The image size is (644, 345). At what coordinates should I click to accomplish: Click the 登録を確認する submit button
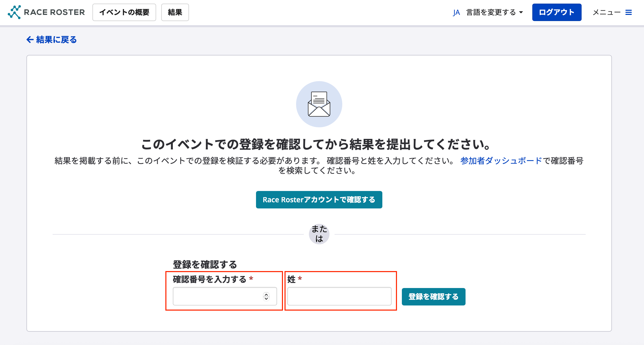tap(433, 296)
